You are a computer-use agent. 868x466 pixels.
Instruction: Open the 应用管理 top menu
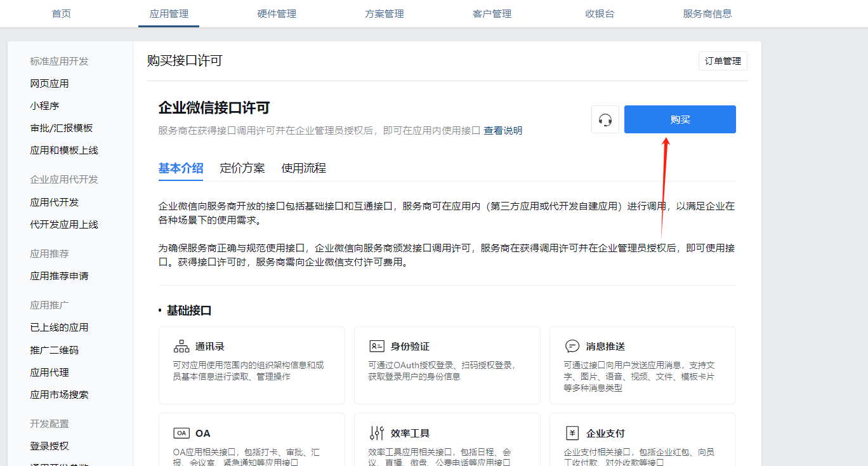point(169,13)
